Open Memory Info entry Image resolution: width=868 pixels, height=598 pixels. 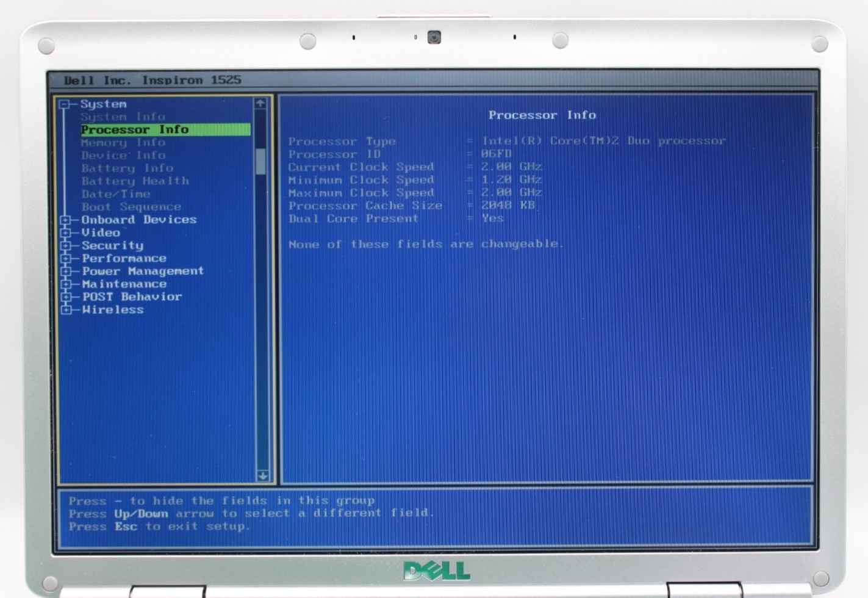[123, 142]
